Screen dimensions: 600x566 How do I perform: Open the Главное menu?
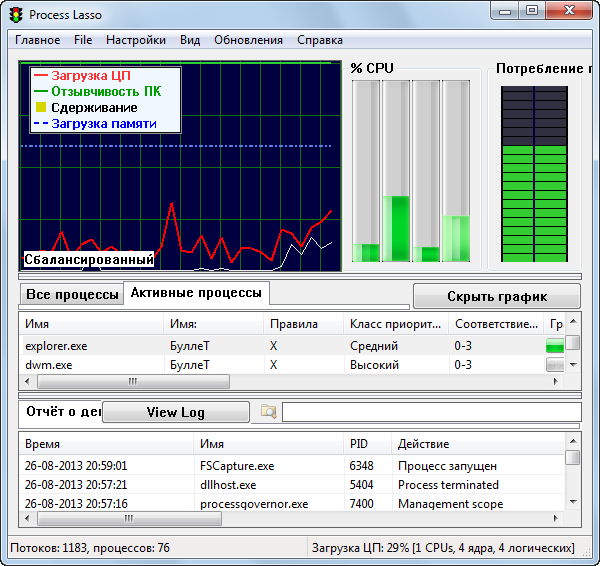click(x=37, y=40)
